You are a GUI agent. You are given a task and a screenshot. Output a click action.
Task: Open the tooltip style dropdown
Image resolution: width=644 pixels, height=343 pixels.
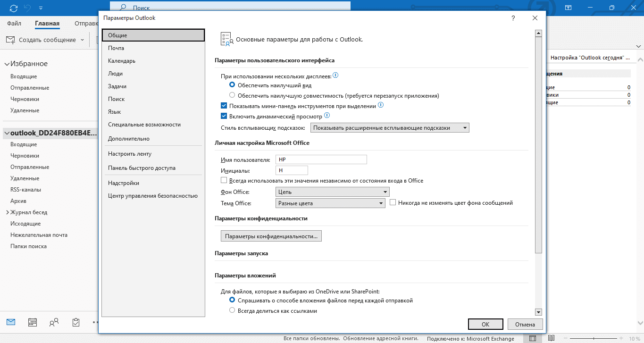[x=389, y=128]
